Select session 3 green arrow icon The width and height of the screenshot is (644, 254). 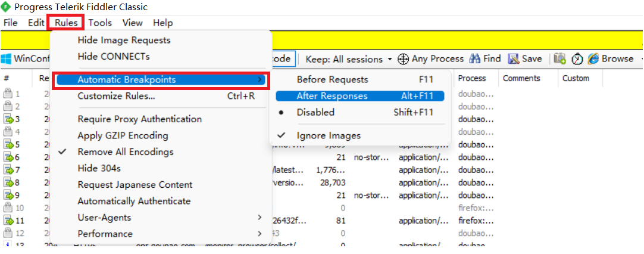[x=8, y=119]
